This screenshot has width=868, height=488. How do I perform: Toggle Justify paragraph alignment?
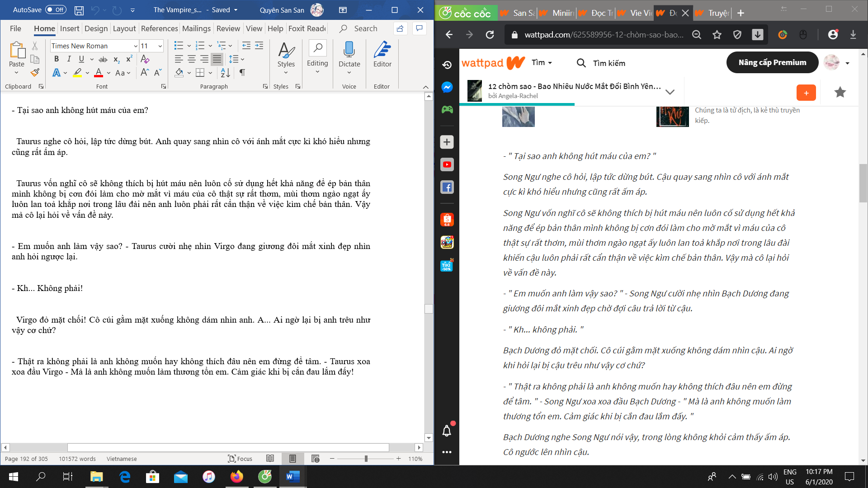point(217,59)
